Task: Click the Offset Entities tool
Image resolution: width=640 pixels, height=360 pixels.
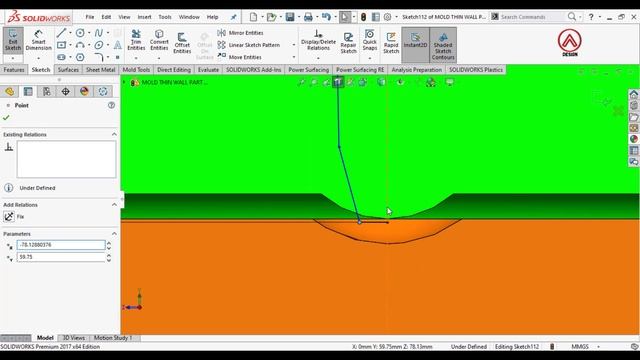Action: click(x=182, y=43)
